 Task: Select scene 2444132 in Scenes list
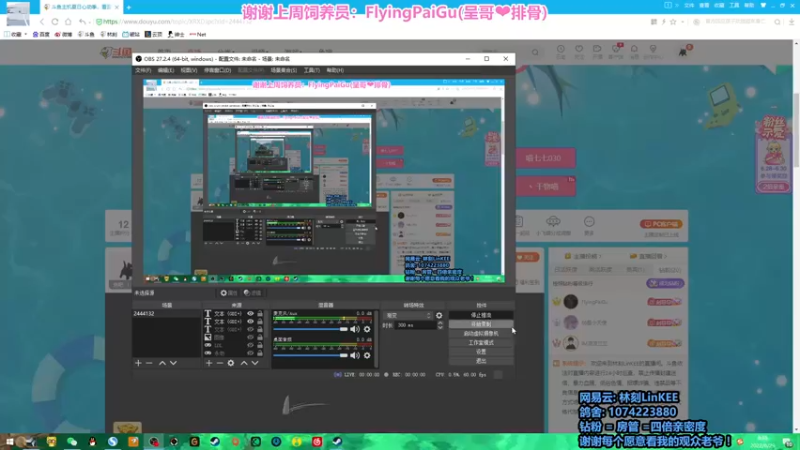[x=167, y=314]
